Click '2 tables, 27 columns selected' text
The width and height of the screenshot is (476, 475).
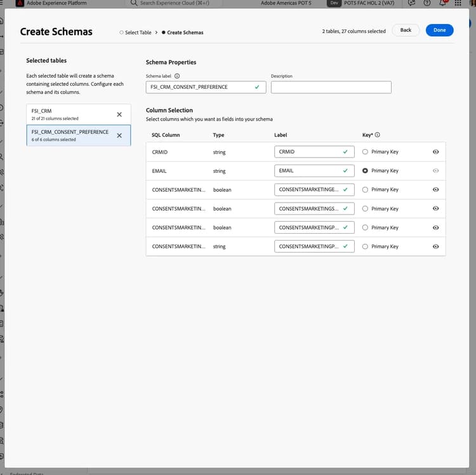pos(354,31)
